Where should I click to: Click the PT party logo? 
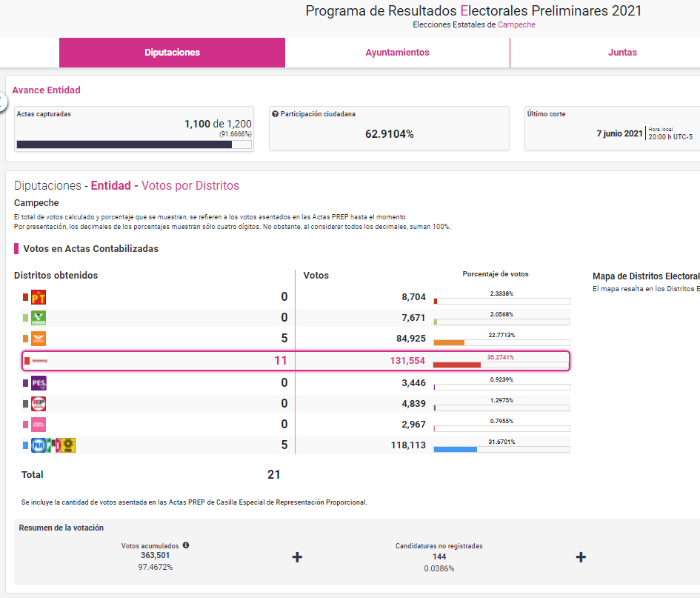(38, 297)
